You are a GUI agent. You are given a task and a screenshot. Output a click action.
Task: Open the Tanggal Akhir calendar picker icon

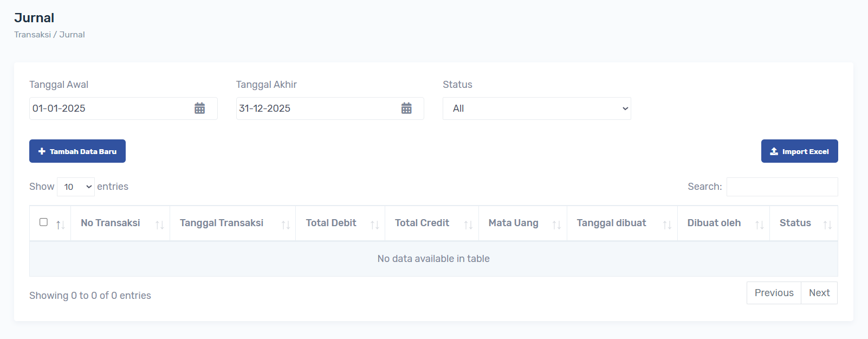click(x=406, y=108)
